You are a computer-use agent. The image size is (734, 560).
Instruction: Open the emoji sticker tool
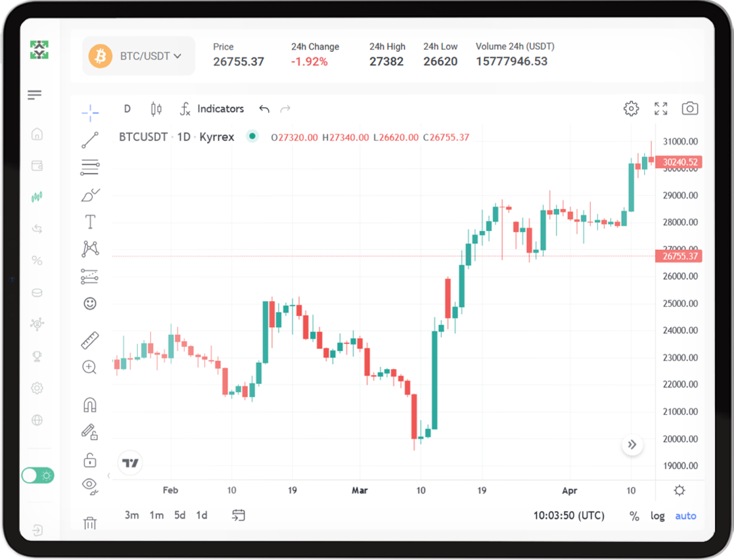[90, 304]
